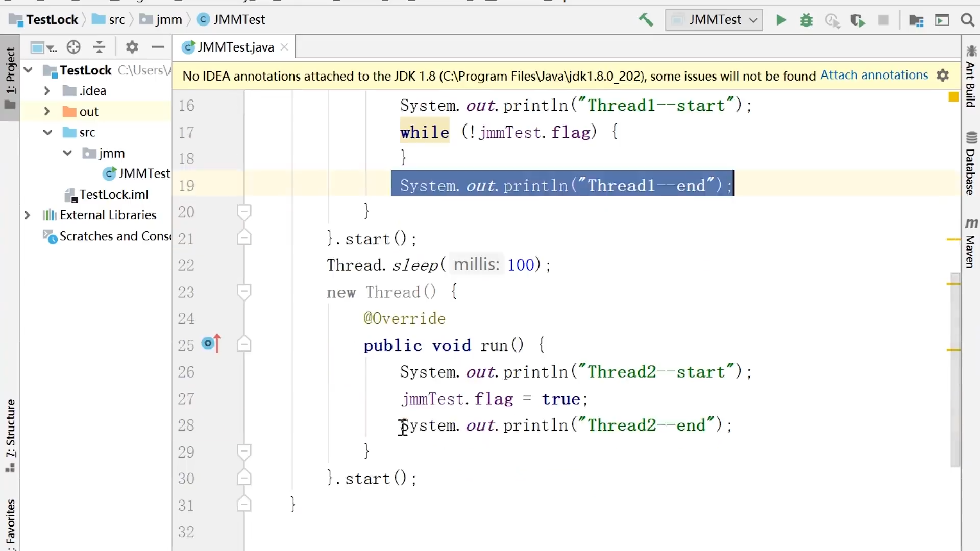This screenshot has width=980, height=551.
Task: Click the green Run button
Action: (780, 20)
